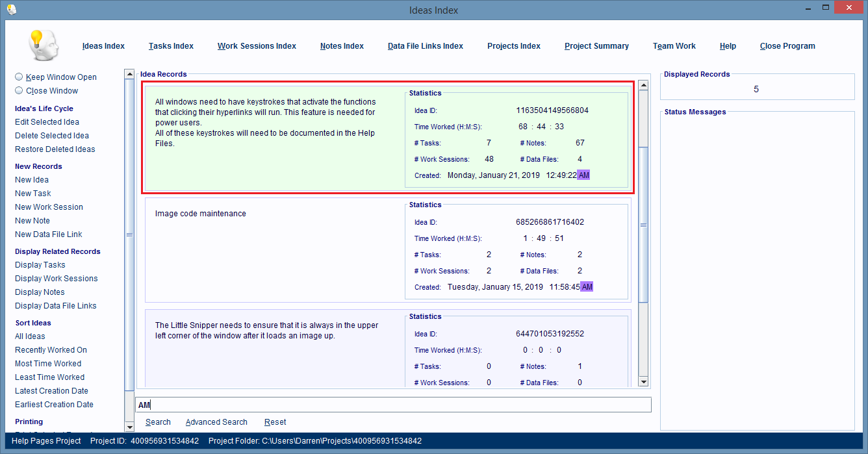
Task: Sort ideas by Recently Worked On
Action: point(51,350)
